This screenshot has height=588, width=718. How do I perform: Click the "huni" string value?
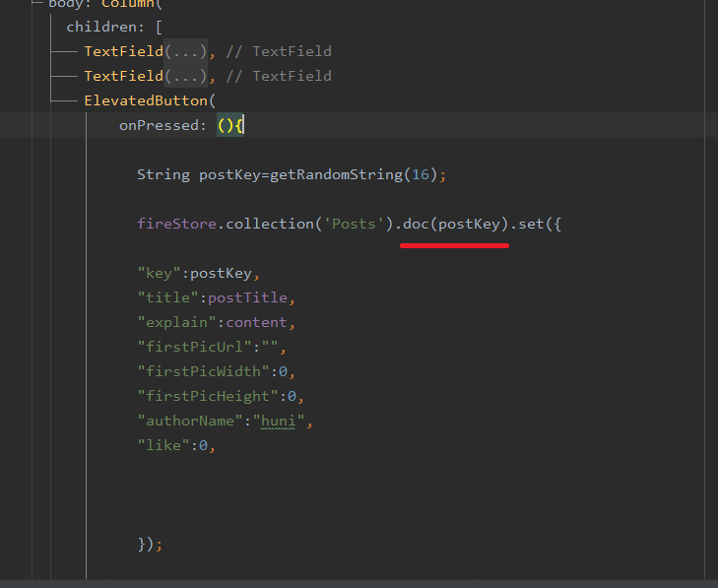[x=279, y=422]
